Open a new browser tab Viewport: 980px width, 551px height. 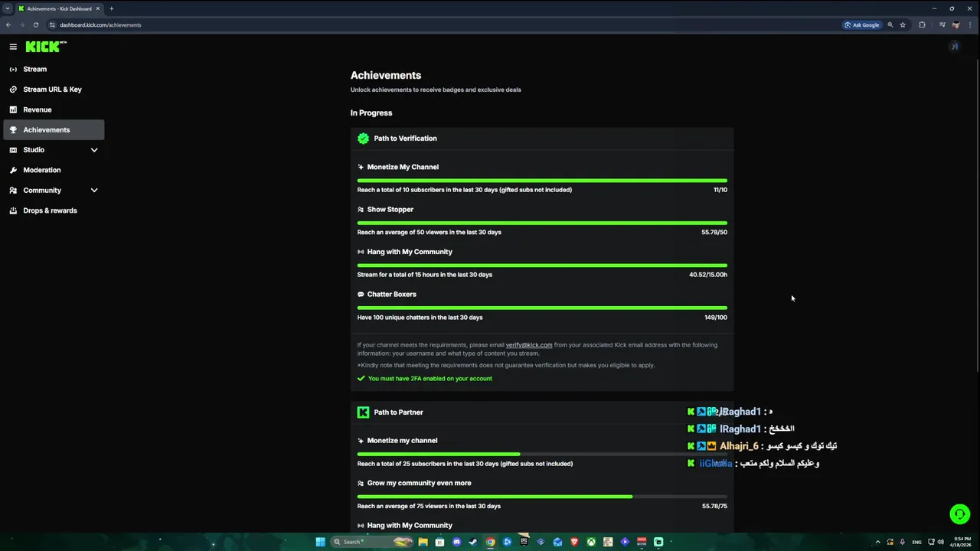click(x=112, y=8)
